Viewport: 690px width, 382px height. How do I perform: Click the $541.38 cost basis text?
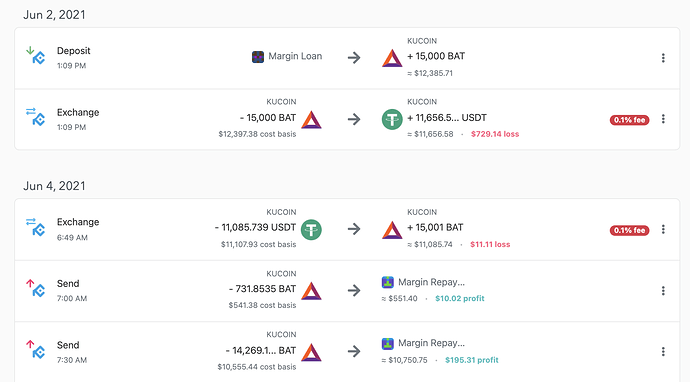[x=262, y=305]
